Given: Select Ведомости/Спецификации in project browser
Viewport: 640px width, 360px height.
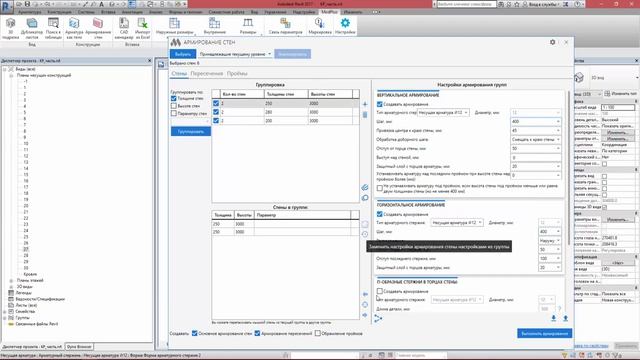Looking at the screenshot, I should tap(40, 299).
